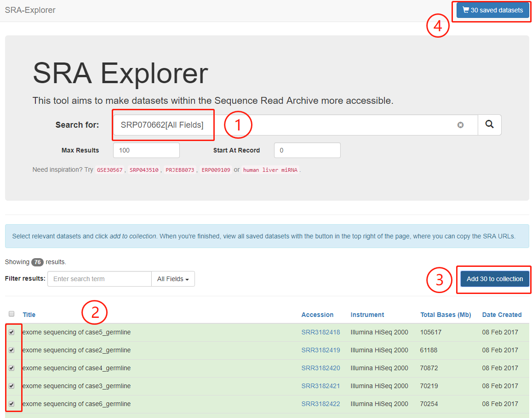Click the SRA-Explorer navbar brand
The image size is (532, 418).
click(30, 10)
